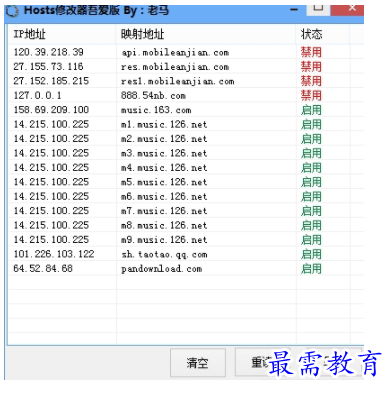
Task: Click IP 14.215.100.225 in m8.music.126.net row
Action: pyautogui.click(x=51, y=225)
